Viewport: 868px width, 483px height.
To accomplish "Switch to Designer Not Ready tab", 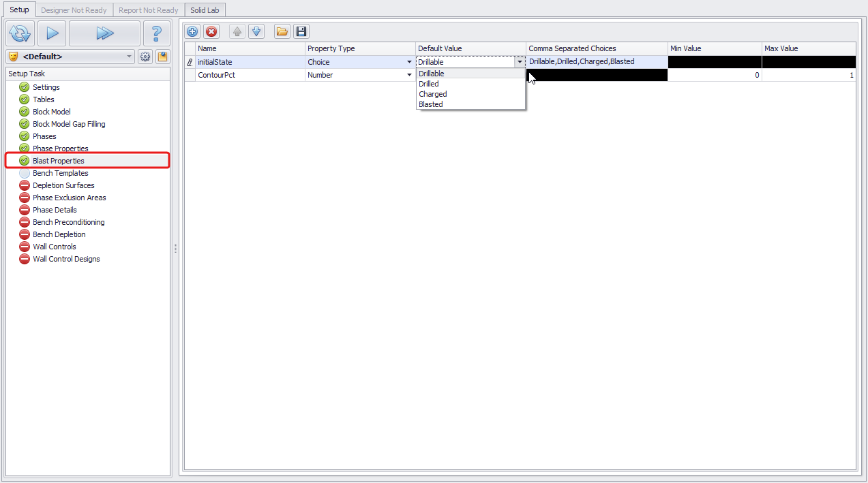I will [x=74, y=10].
